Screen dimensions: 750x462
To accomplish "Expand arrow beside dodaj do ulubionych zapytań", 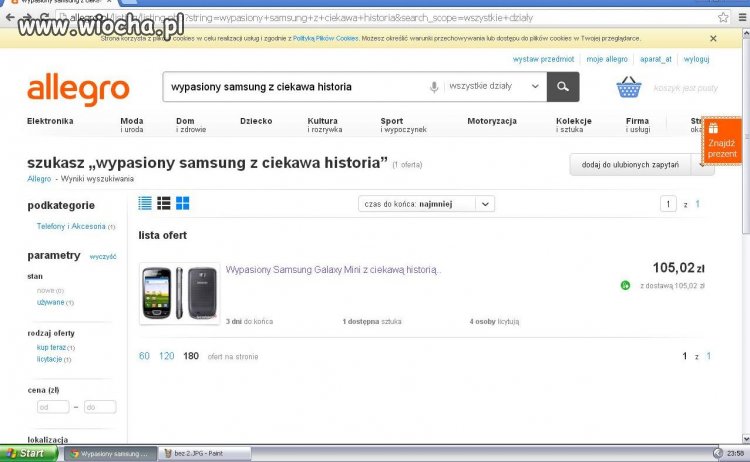I will pyautogui.click(x=702, y=165).
